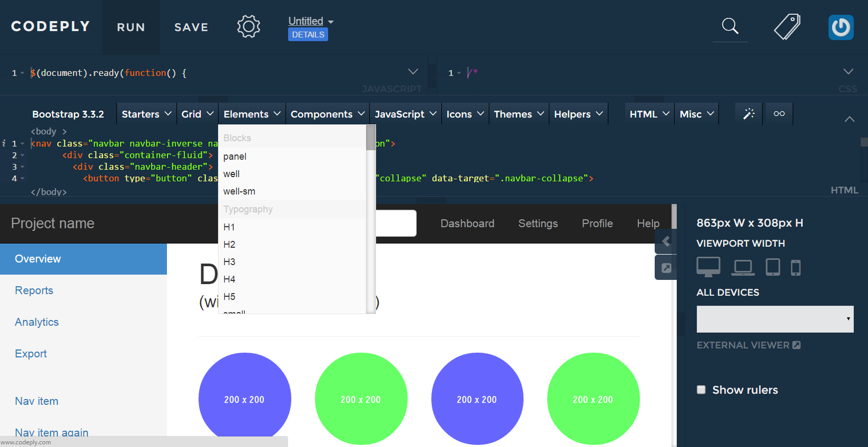Click Dashboard in preview navbar
The width and height of the screenshot is (868, 447).
click(467, 224)
